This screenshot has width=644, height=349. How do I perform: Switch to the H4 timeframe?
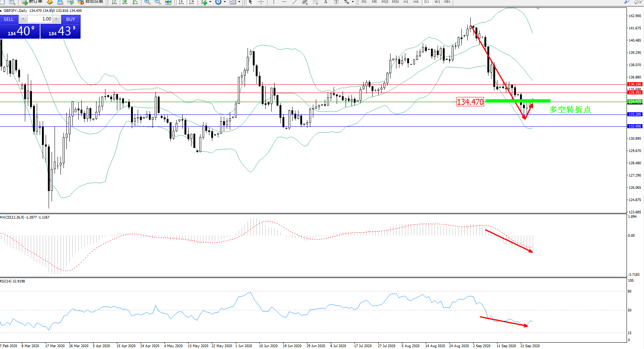pos(416,2)
